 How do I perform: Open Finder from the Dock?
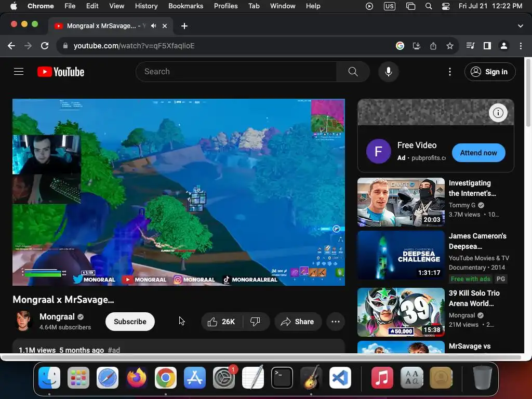[x=49, y=378]
